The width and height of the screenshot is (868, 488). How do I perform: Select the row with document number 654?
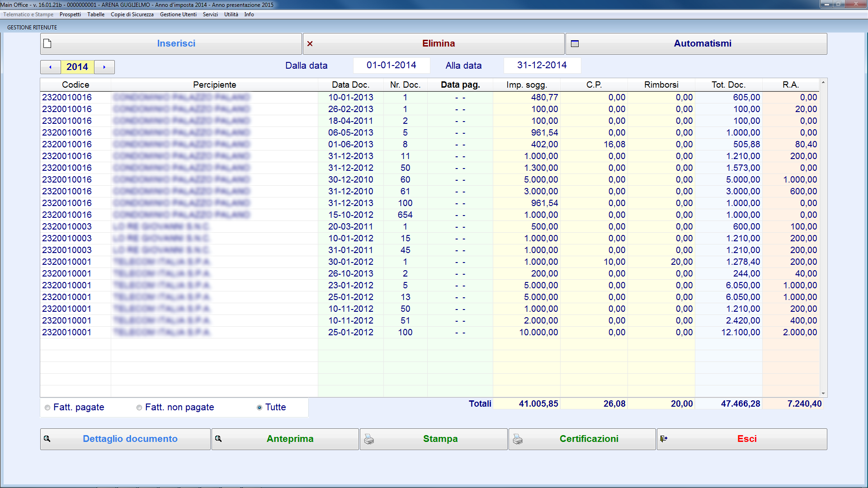[x=430, y=215]
